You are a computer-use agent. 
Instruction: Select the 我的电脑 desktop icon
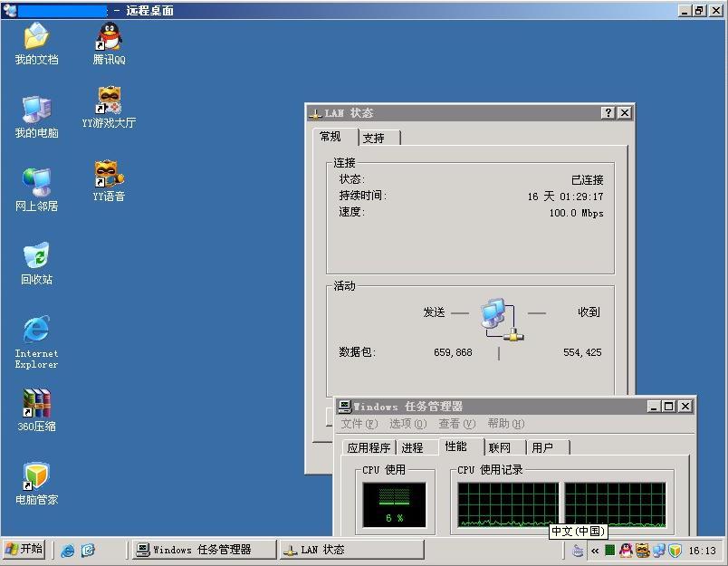click(36, 111)
